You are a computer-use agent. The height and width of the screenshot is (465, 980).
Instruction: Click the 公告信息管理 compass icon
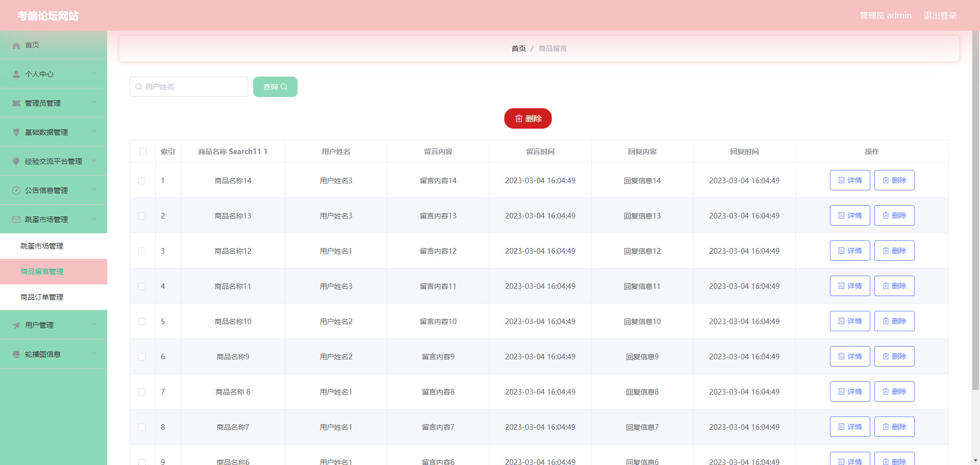(16, 191)
